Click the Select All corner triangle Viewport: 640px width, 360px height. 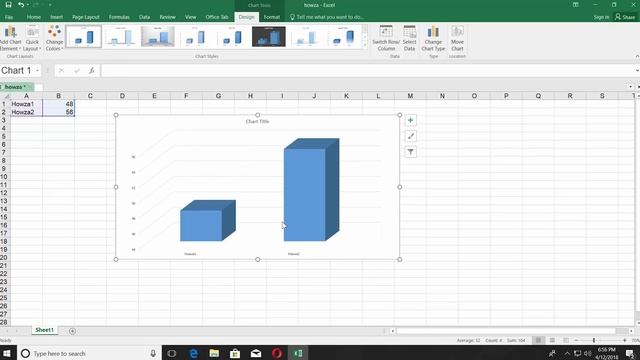tap(6, 96)
